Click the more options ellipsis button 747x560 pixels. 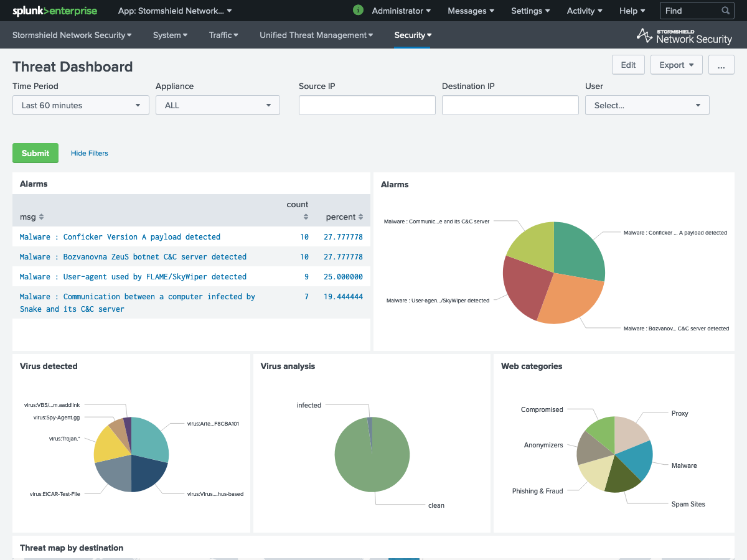[721, 65]
